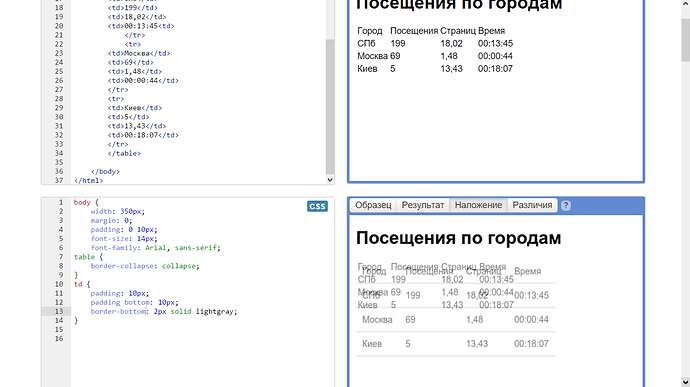Click the 'margin: 0' CSS line

tap(111, 221)
